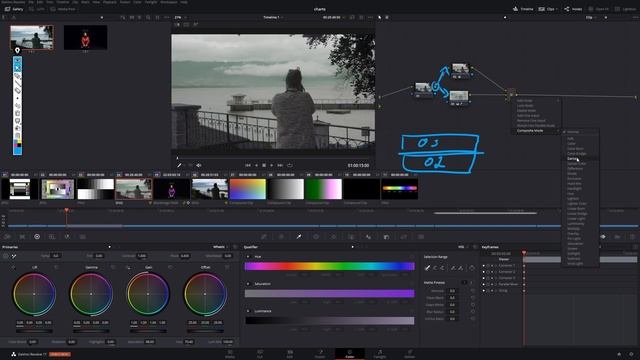Open the Camera Raw palette
Viewport: 640px width, 360px height.
click(8, 237)
